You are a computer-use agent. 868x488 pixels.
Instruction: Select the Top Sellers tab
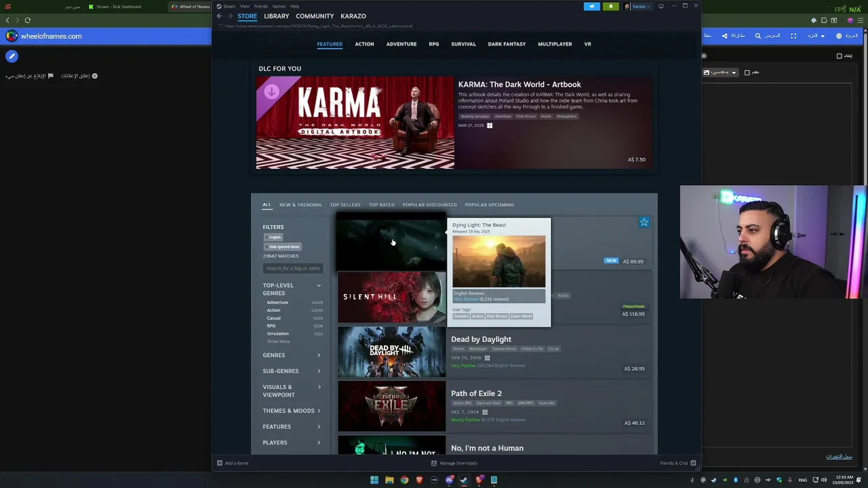[345, 205]
